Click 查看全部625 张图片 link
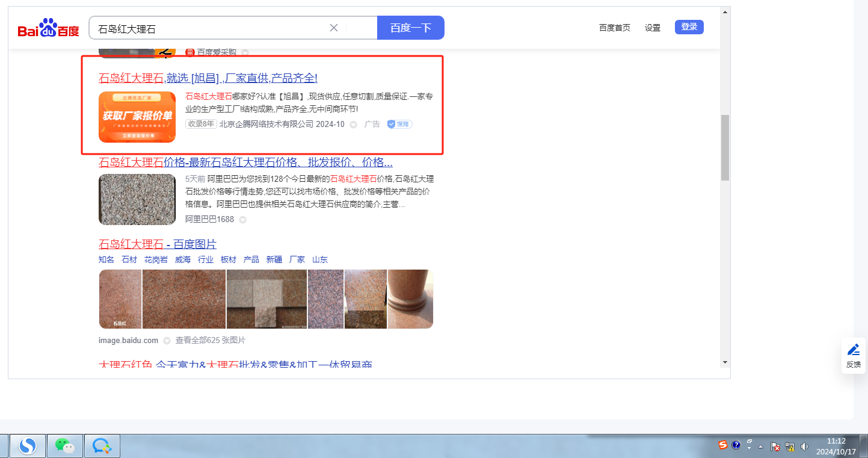Image resolution: width=868 pixels, height=458 pixels. tap(211, 341)
